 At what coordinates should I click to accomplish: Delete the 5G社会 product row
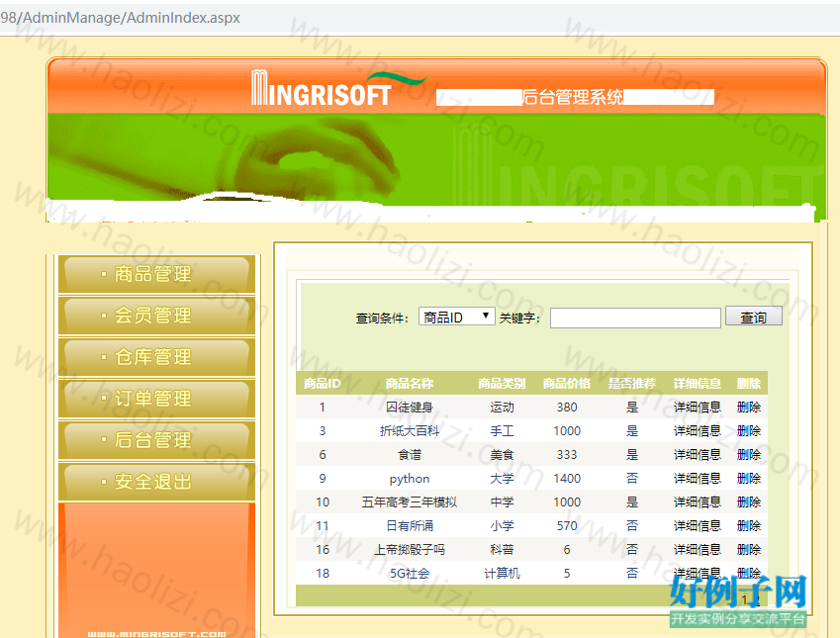pyautogui.click(x=748, y=573)
